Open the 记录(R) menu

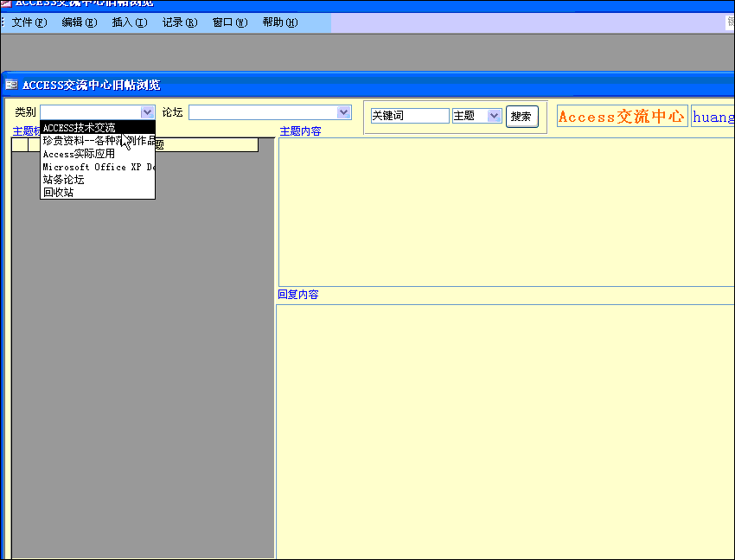point(180,22)
